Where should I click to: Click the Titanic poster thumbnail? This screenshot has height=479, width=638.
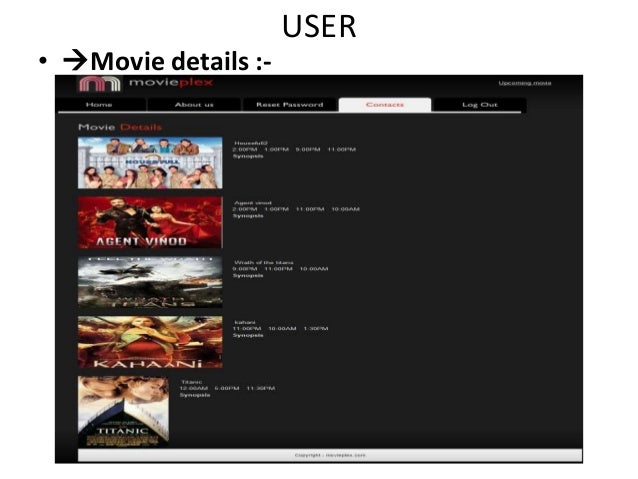coord(123,411)
